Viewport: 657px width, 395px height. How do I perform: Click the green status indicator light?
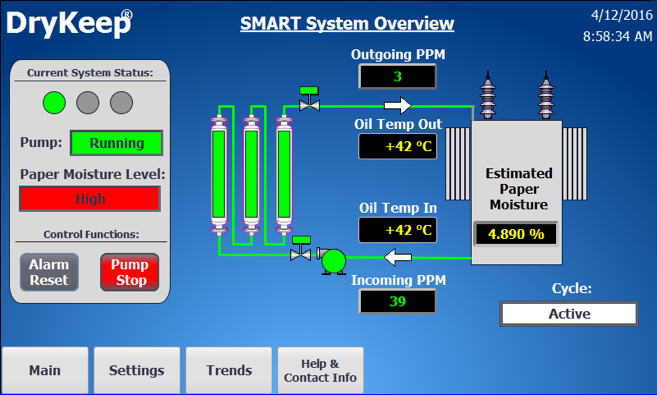(x=54, y=103)
